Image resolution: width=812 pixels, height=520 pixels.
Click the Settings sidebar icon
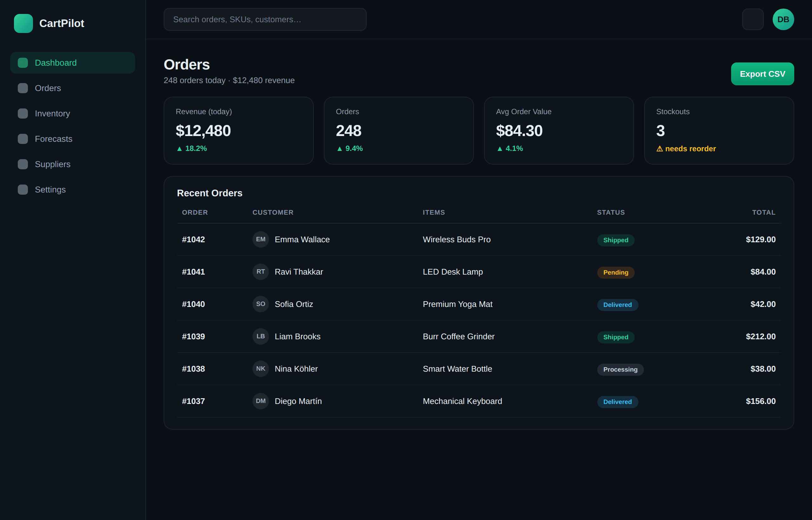(x=23, y=189)
